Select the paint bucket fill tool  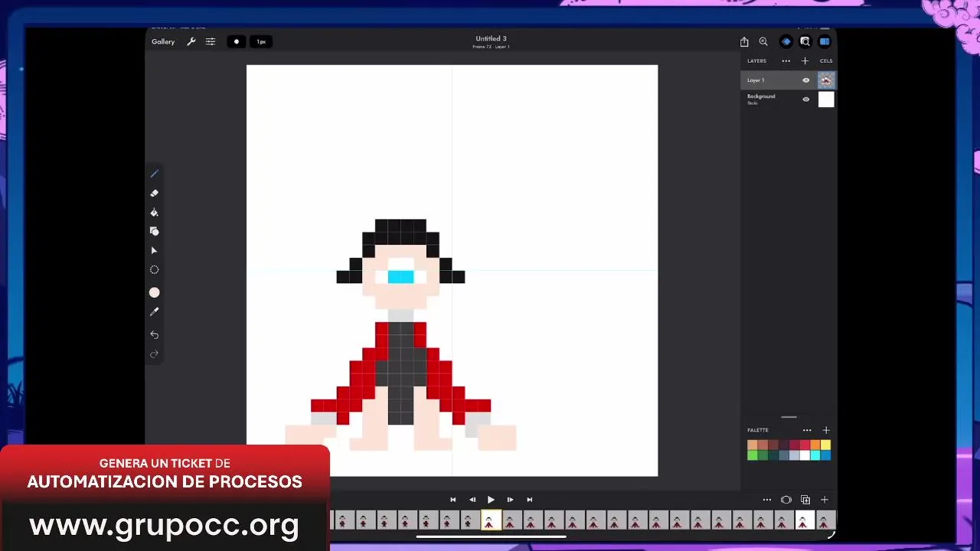(x=154, y=212)
